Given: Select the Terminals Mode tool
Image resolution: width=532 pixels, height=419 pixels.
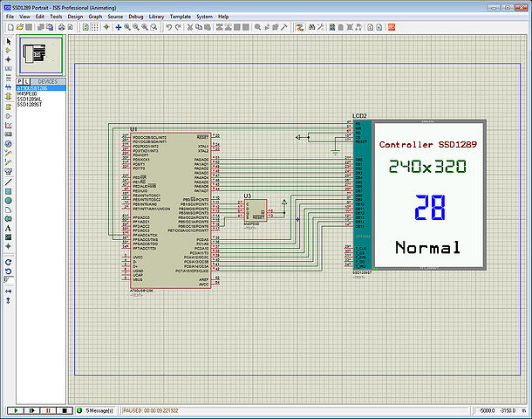Looking at the screenshot, I should (9, 107).
